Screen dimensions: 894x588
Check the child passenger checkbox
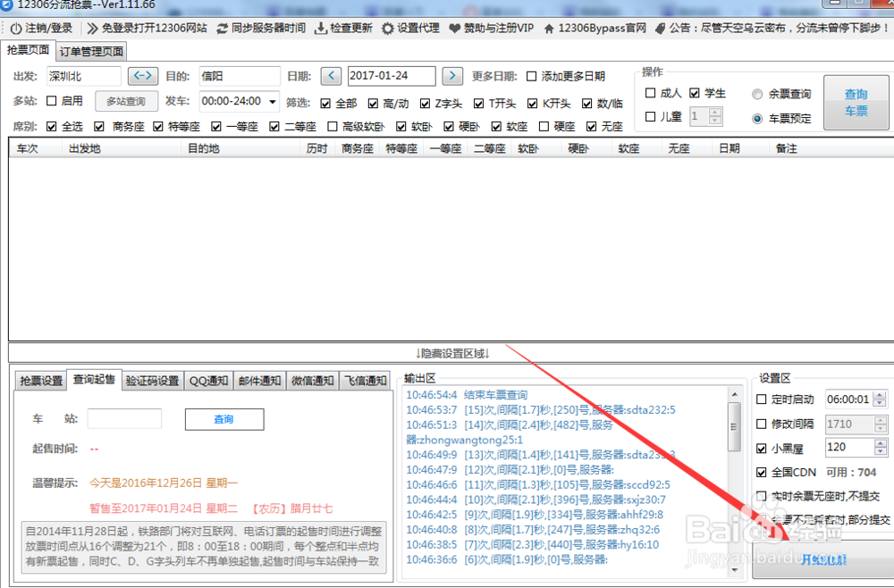pos(650,116)
